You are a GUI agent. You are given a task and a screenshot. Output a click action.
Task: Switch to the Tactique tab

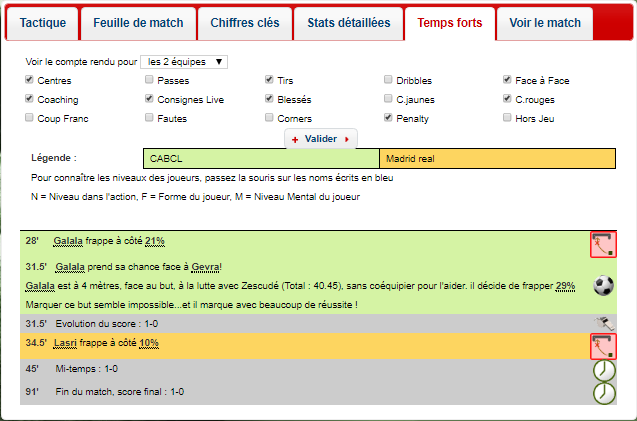(x=43, y=23)
